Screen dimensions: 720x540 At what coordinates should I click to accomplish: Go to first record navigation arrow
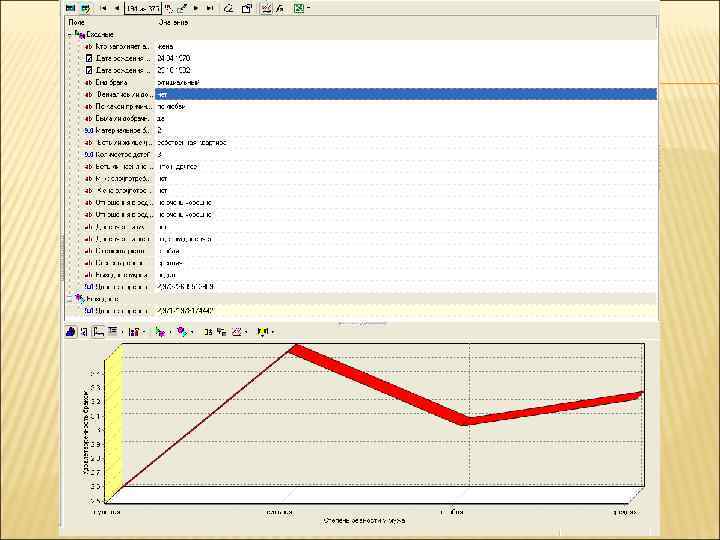tap(105, 8)
